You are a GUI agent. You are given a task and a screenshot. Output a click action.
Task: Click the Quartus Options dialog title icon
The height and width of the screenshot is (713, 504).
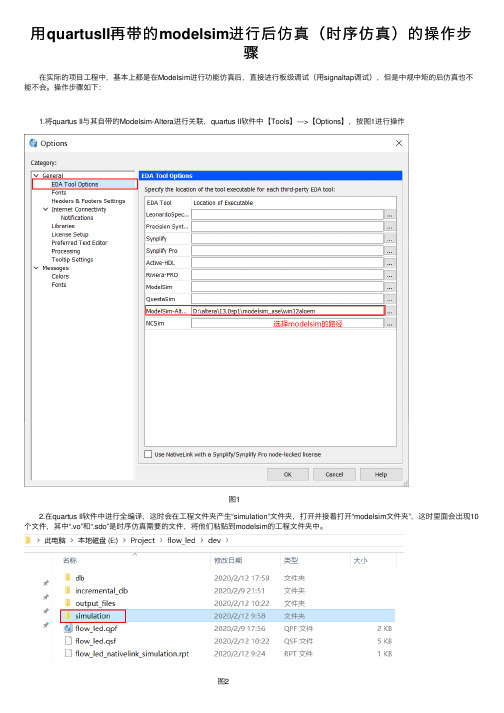(33, 143)
